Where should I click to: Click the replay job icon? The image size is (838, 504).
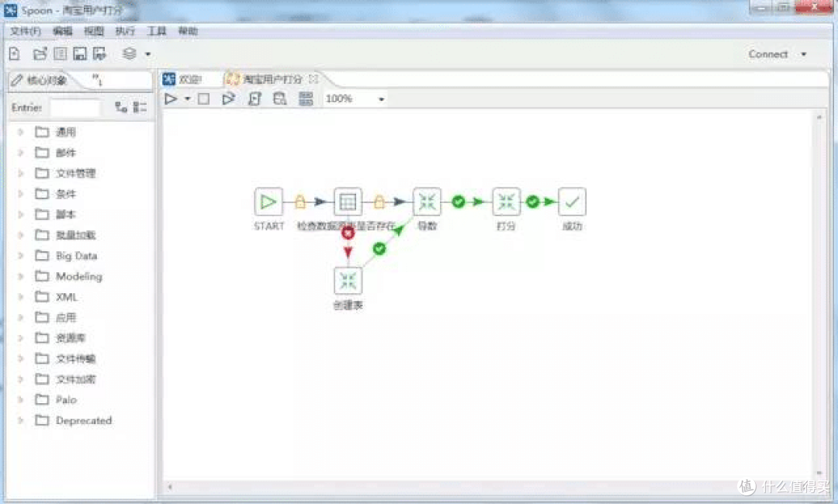tap(228, 98)
